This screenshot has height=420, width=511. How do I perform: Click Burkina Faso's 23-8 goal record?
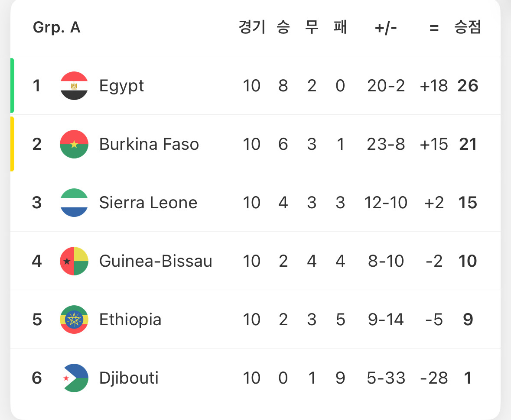point(386,144)
